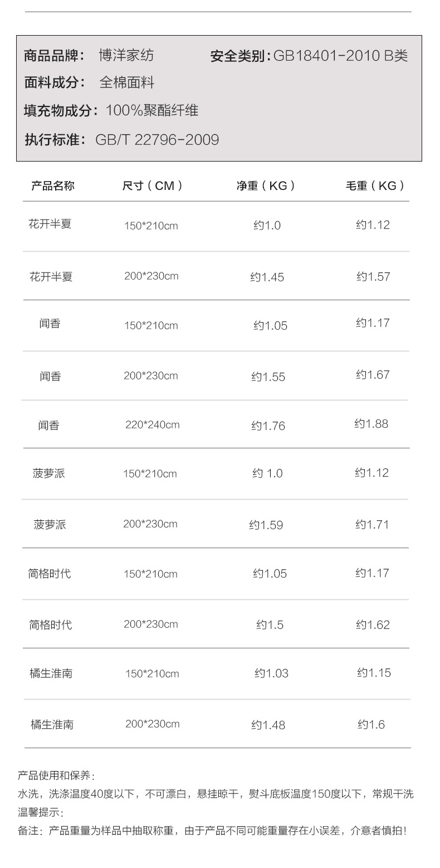Click the 毛重（KG）column header
The height and width of the screenshot is (868, 440).
point(375,186)
